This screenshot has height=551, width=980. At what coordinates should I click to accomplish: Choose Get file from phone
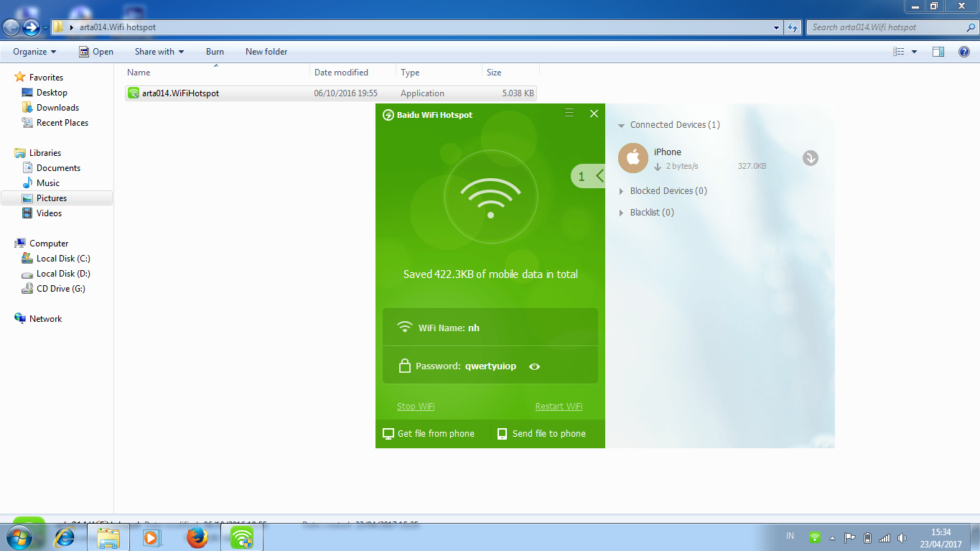[x=429, y=434]
